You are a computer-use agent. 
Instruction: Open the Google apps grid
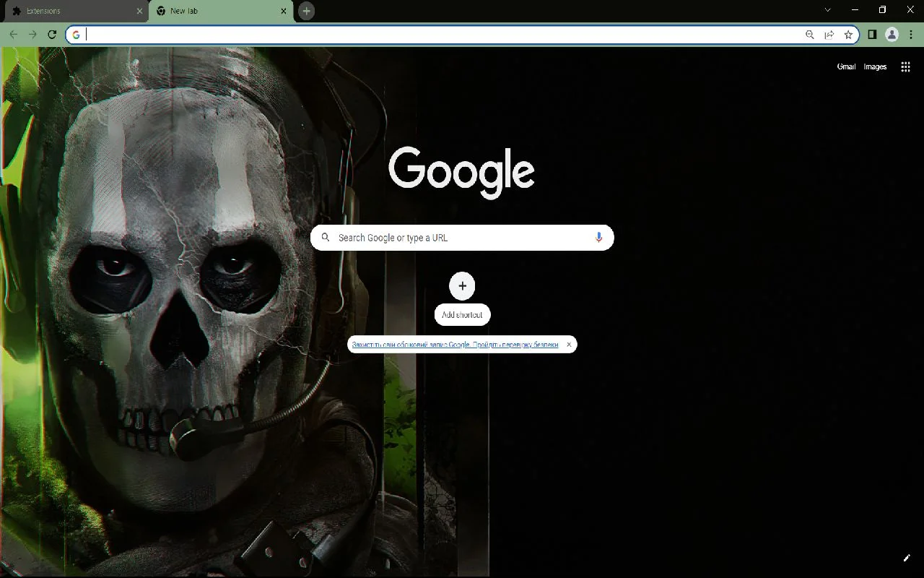coord(906,66)
